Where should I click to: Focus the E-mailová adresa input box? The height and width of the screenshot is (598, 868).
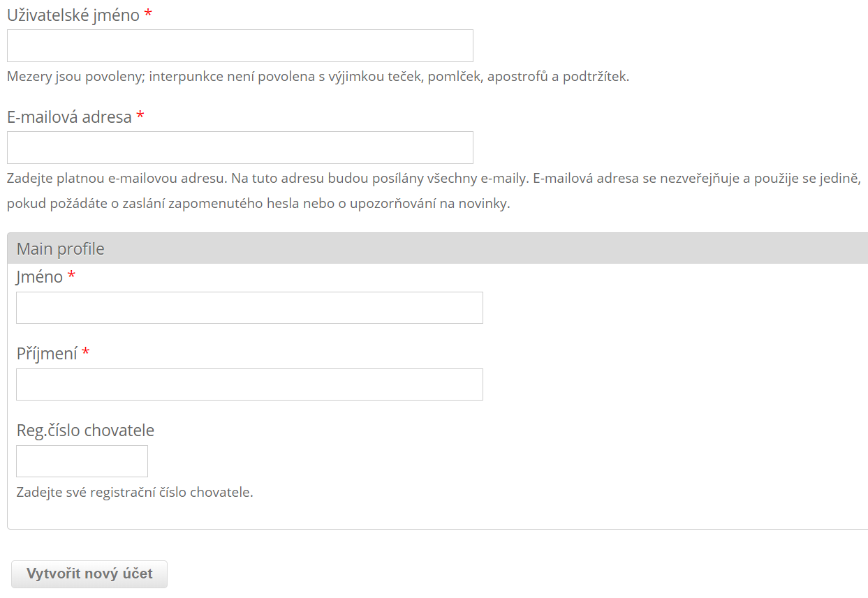(x=240, y=148)
